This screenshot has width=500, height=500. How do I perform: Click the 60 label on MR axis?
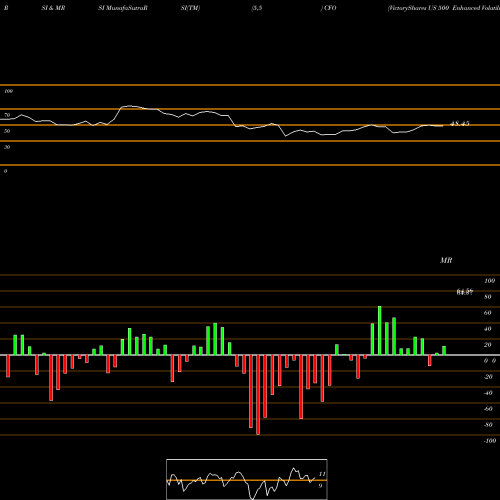(x=488, y=313)
